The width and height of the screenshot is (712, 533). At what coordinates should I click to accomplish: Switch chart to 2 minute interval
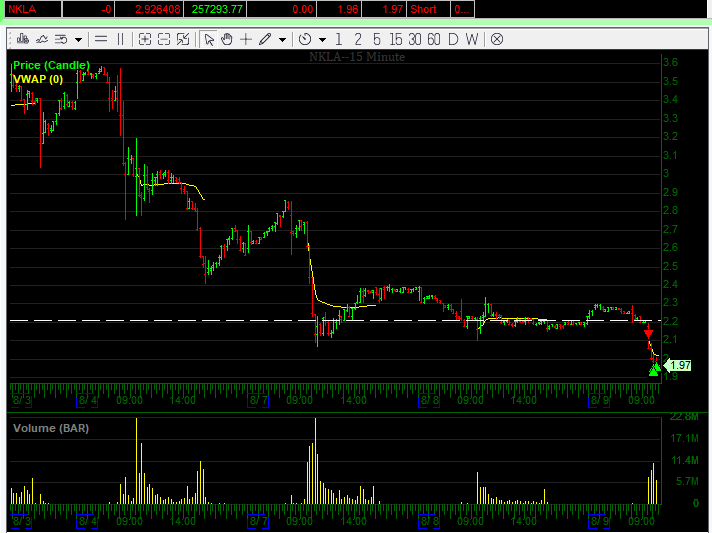(x=358, y=39)
